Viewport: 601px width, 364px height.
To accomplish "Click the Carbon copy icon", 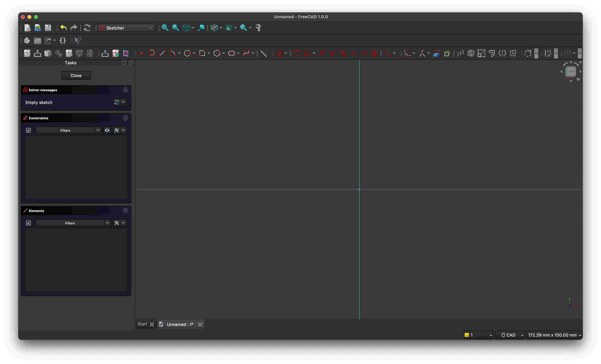I will pyautogui.click(x=447, y=53).
